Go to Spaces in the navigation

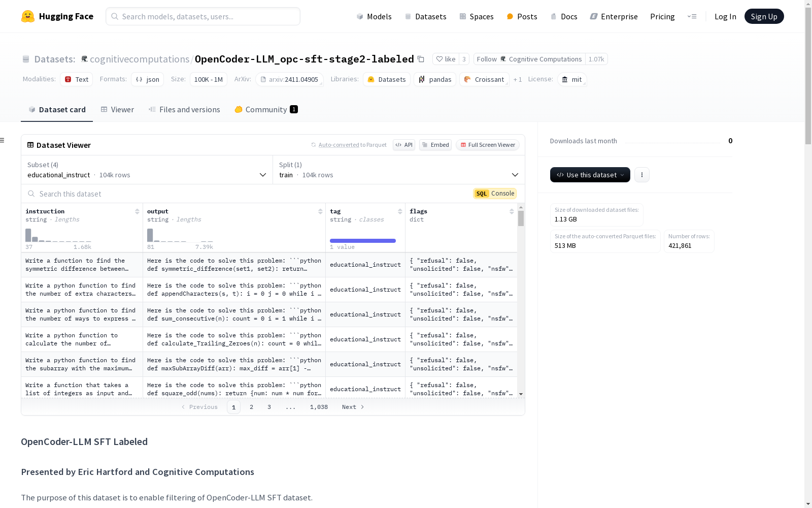[477, 16]
